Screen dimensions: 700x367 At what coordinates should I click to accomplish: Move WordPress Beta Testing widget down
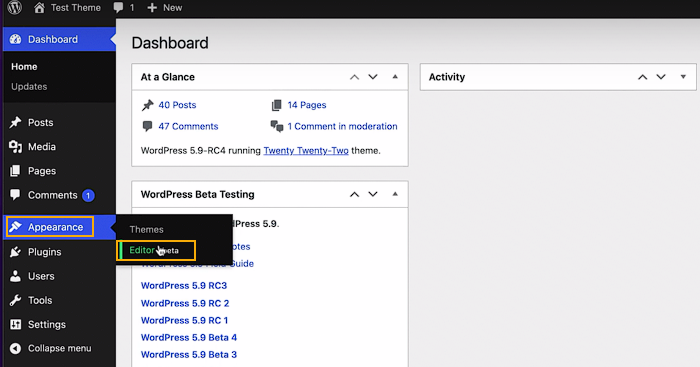(x=373, y=194)
